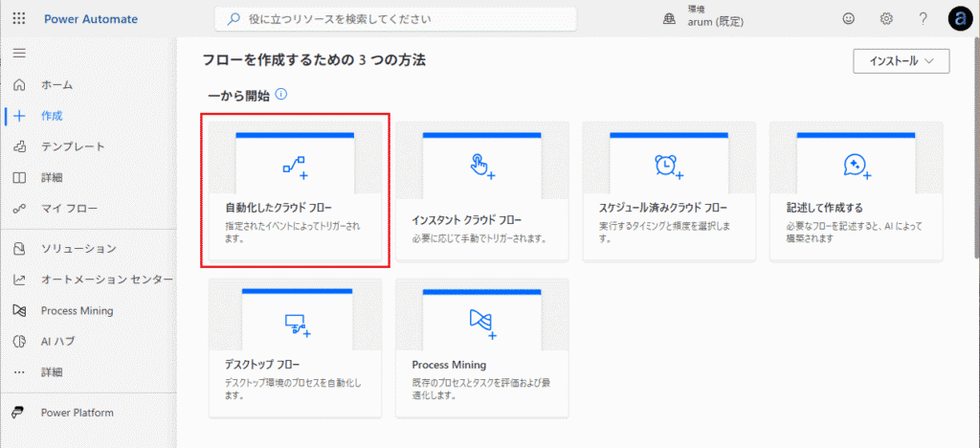Click description 必要に応じて手動でトリガーされます。

pyautogui.click(x=480, y=238)
